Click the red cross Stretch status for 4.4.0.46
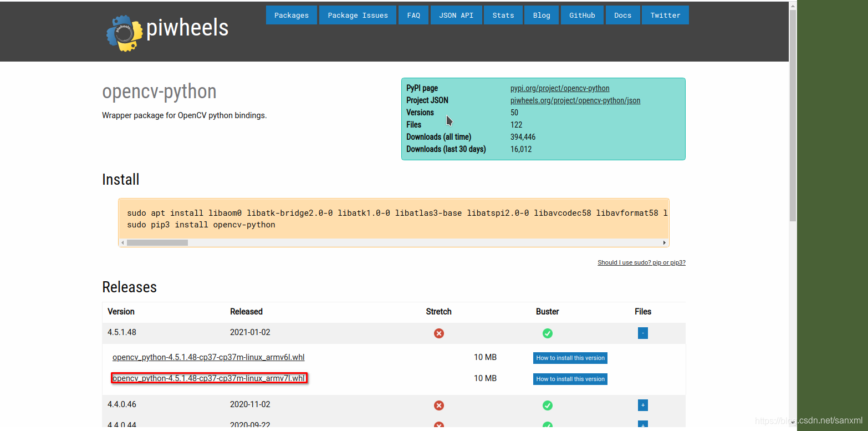 pos(439,405)
